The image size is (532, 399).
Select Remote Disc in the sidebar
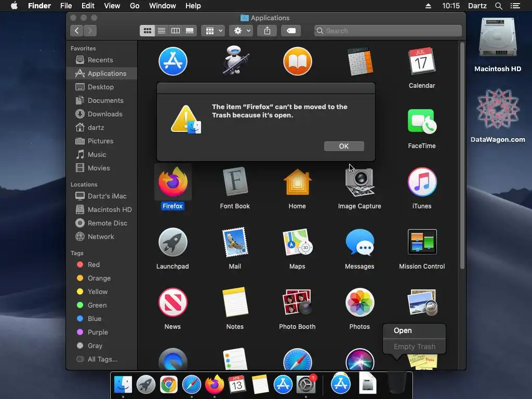point(102,223)
